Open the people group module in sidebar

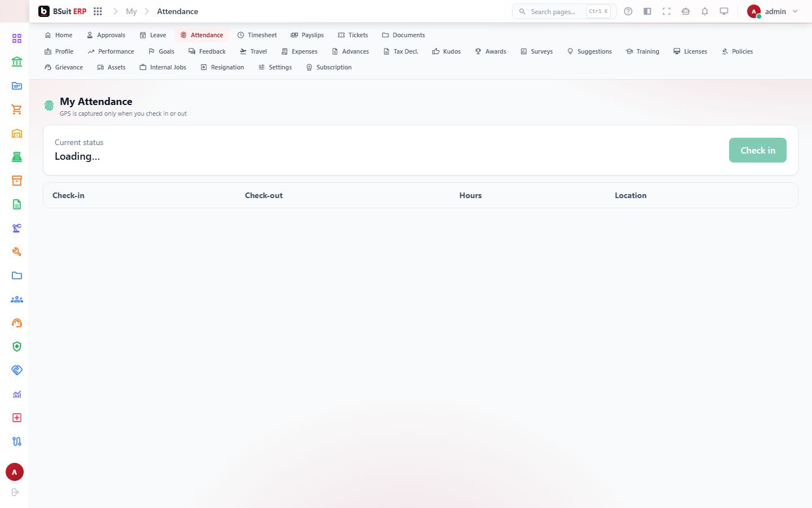pyautogui.click(x=17, y=299)
